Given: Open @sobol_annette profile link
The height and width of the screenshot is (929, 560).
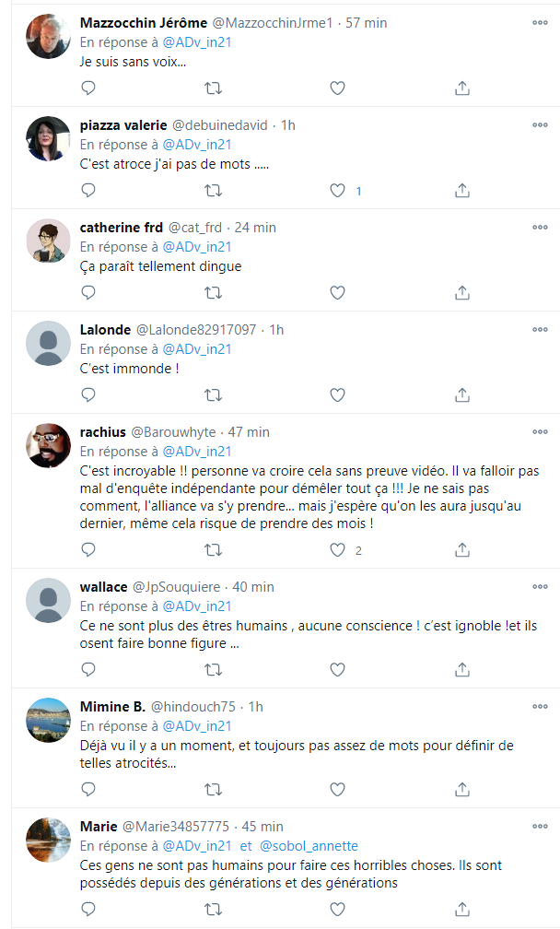Looking at the screenshot, I should pyautogui.click(x=309, y=846).
